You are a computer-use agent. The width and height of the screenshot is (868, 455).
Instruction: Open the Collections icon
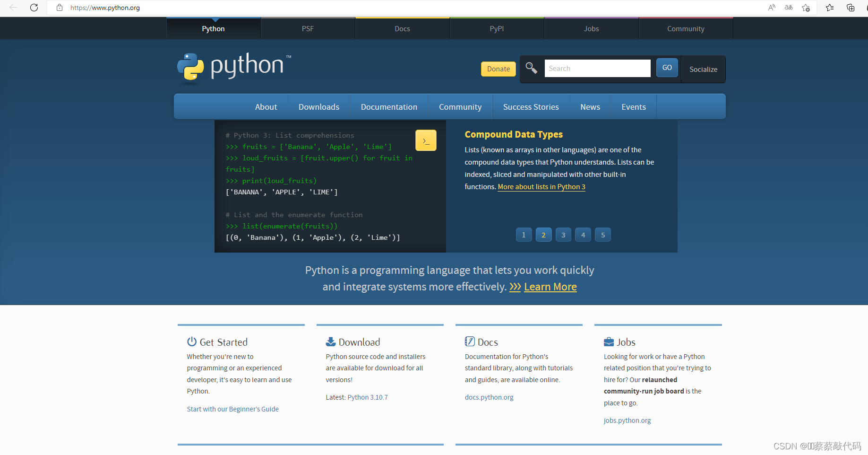(851, 8)
